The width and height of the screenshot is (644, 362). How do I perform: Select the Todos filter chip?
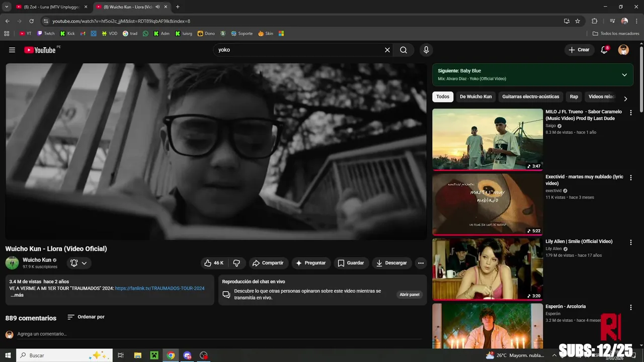443,97
